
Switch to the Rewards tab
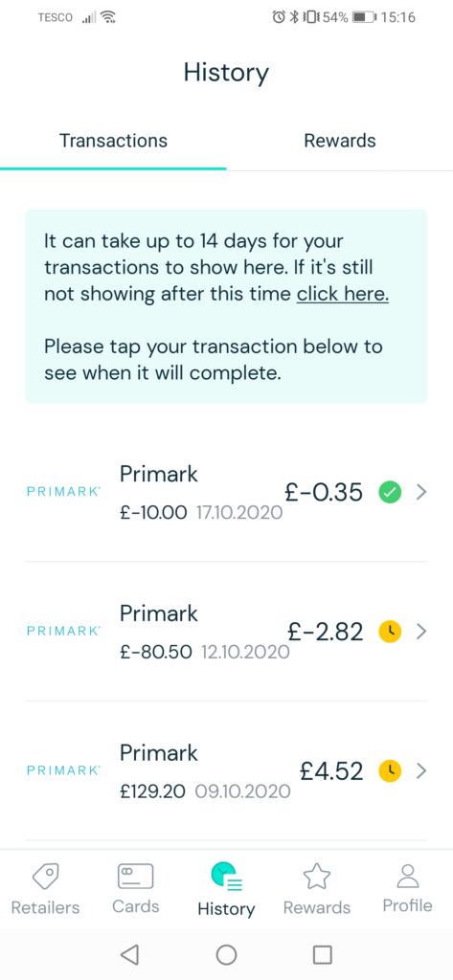[x=340, y=141]
